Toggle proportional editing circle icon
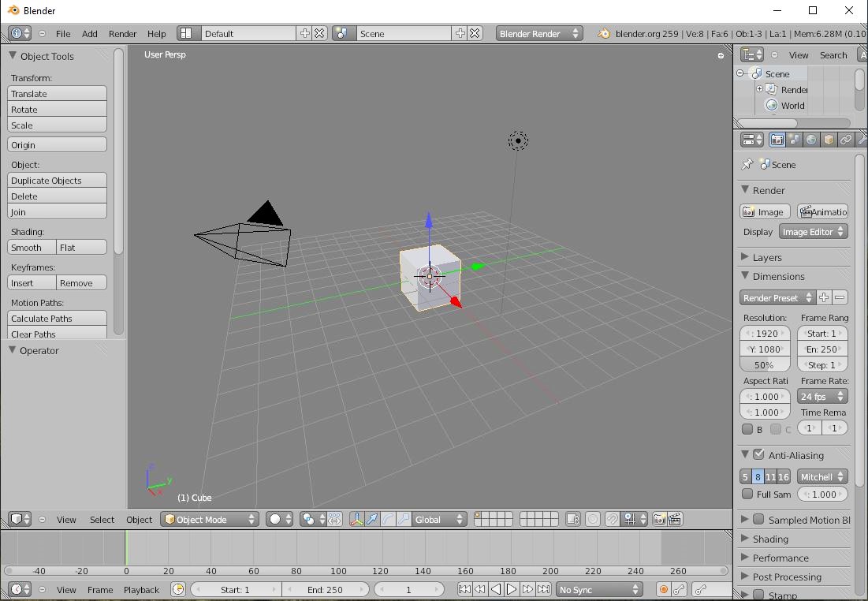 (593, 519)
